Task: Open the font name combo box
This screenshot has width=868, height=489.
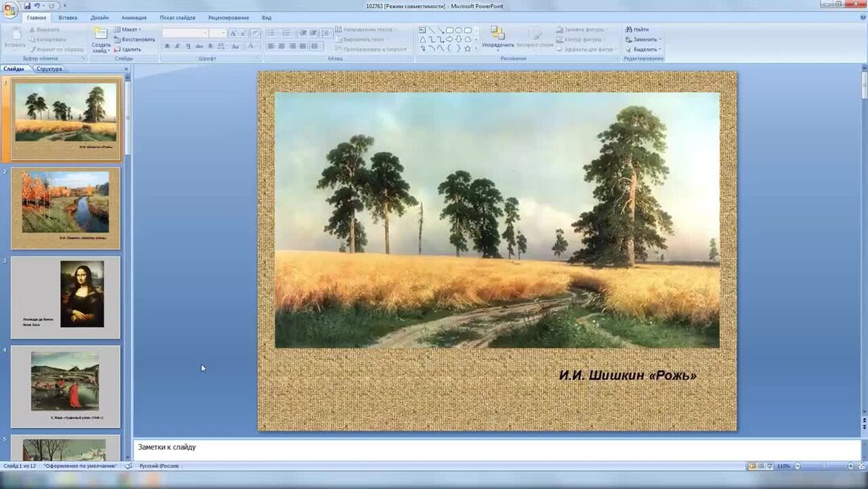Action: (x=186, y=33)
